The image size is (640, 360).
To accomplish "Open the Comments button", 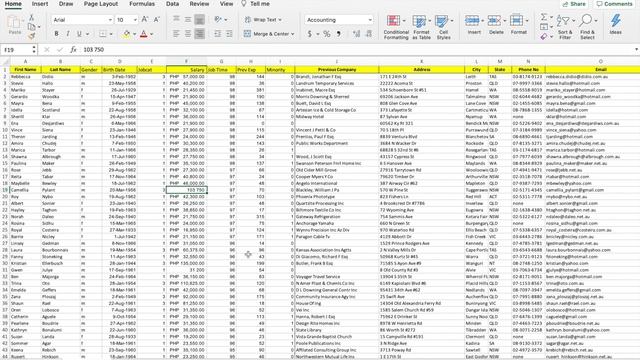I will click(x=614, y=4).
